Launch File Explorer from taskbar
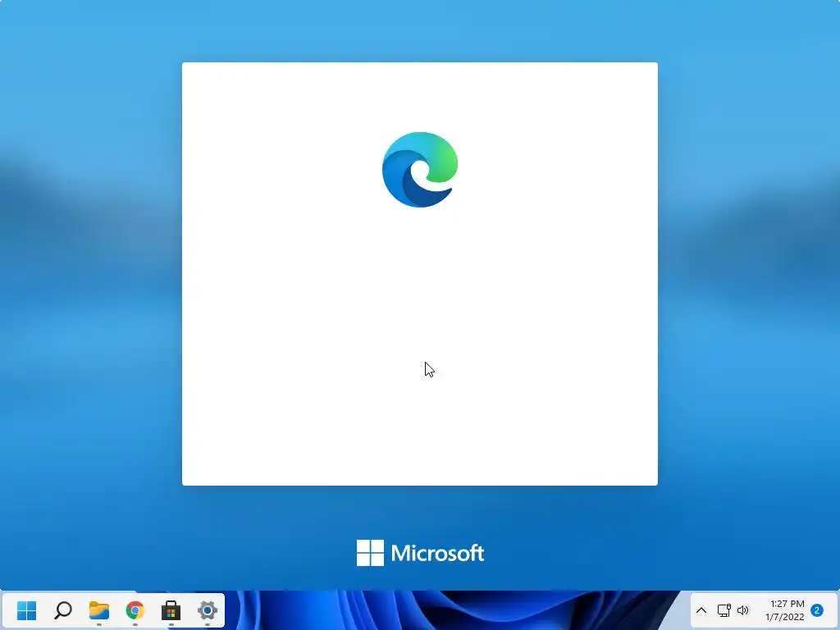Viewport: 840px width, 630px height. point(99,610)
